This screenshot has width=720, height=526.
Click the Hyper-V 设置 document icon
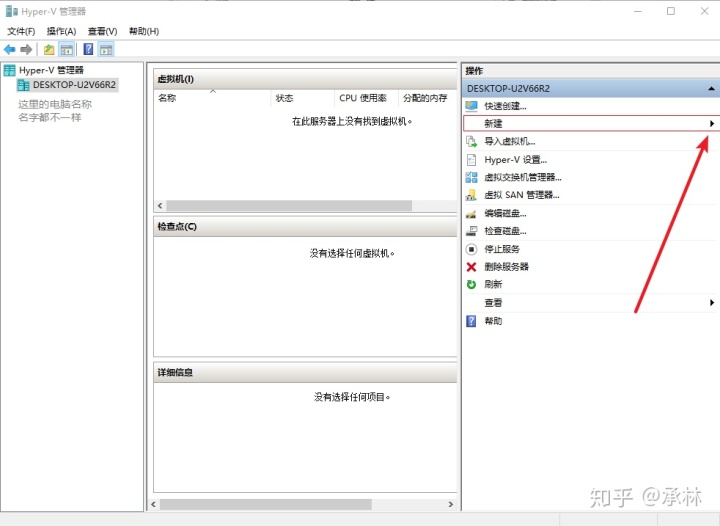(x=471, y=160)
